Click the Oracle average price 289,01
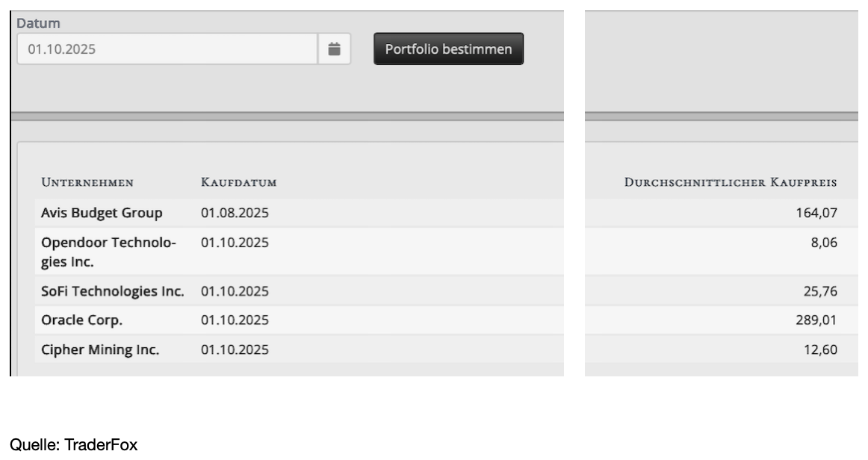This screenshot has height=460, width=868. pos(816,320)
